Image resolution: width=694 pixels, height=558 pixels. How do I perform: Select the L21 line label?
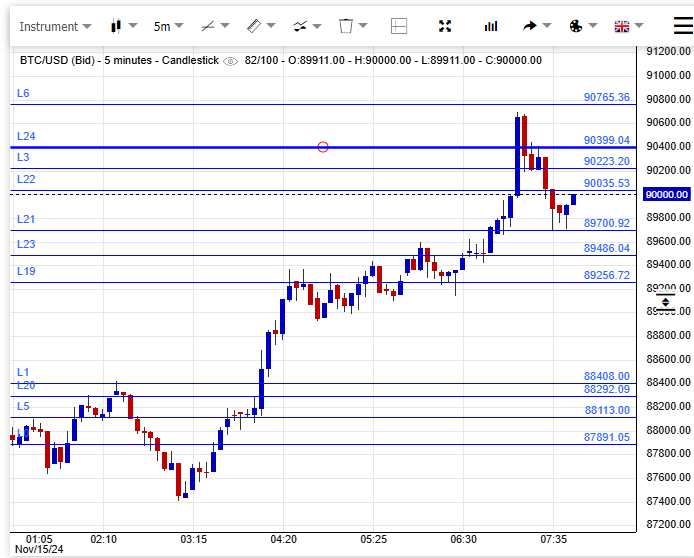point(26,219)
